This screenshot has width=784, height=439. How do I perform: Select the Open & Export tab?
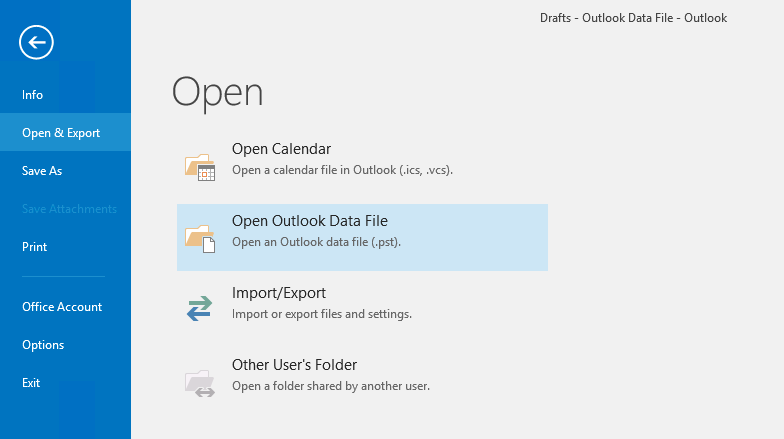point(61,133)
